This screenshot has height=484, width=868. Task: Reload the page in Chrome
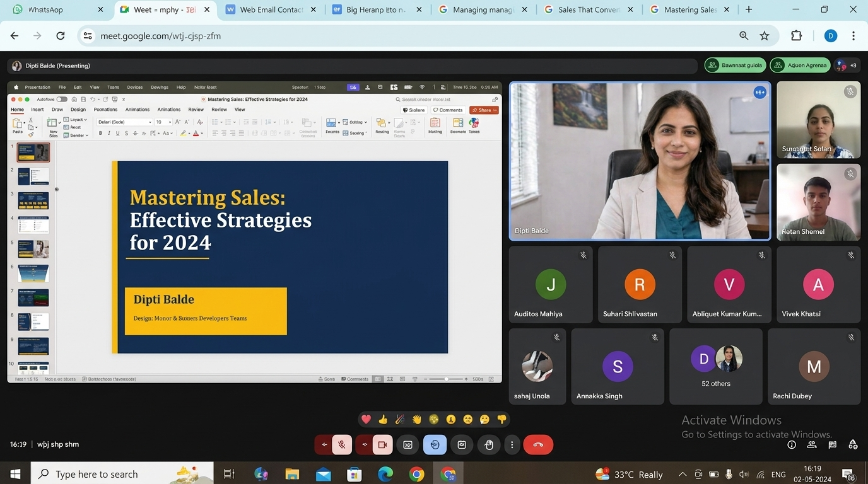click(61, 36)
